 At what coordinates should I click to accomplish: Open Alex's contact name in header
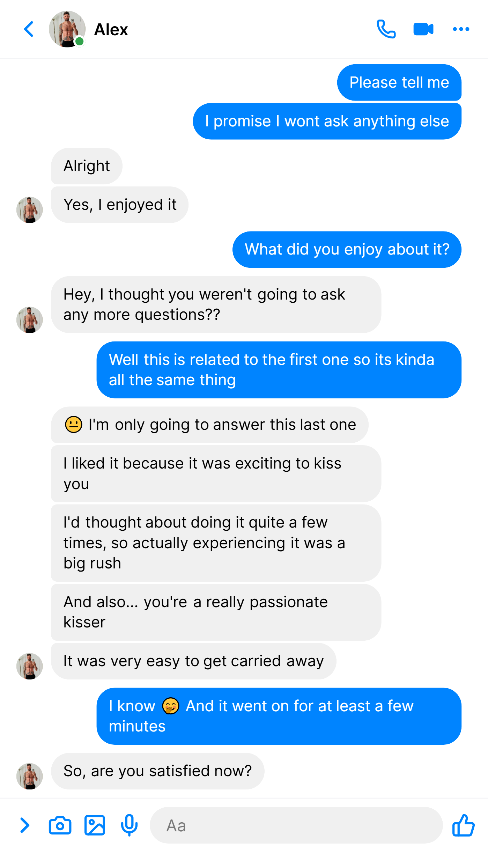point(111,30)
